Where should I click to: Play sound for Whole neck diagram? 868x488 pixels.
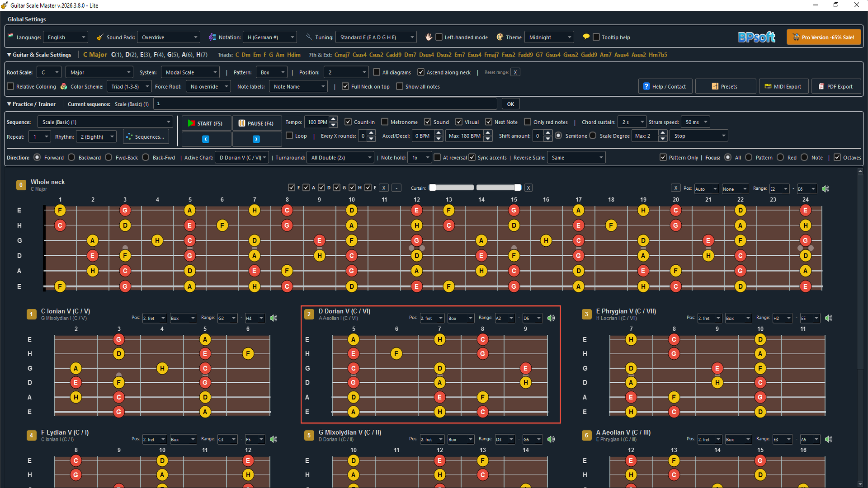tap(825, 189)
